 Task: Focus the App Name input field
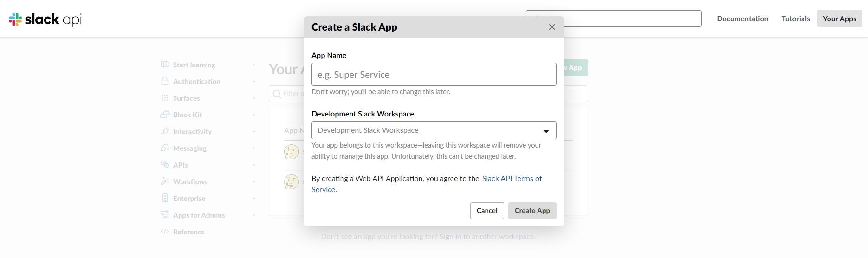(x=434, y=74)
